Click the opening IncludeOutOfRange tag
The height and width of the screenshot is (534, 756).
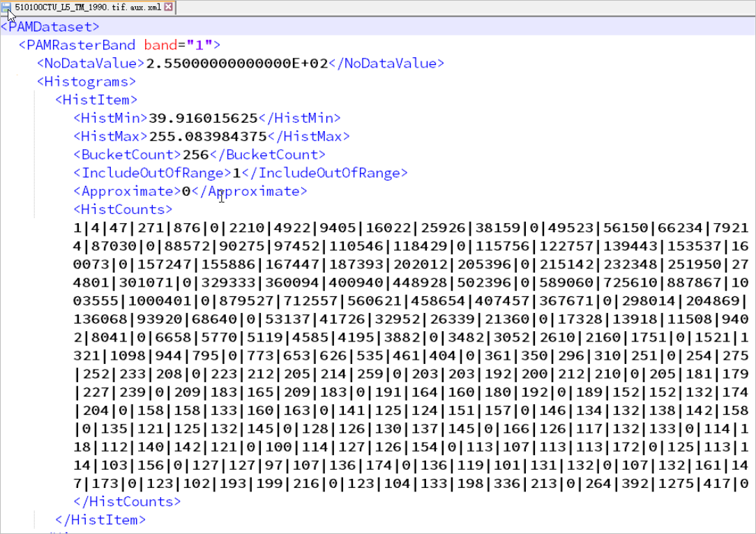pos(152,173)
